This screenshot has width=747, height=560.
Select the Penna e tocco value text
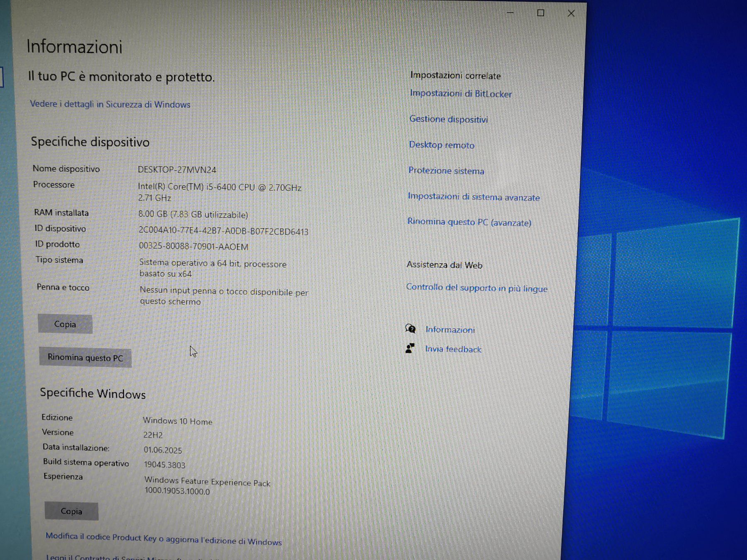pyautogui.click(x=224, y=296)
